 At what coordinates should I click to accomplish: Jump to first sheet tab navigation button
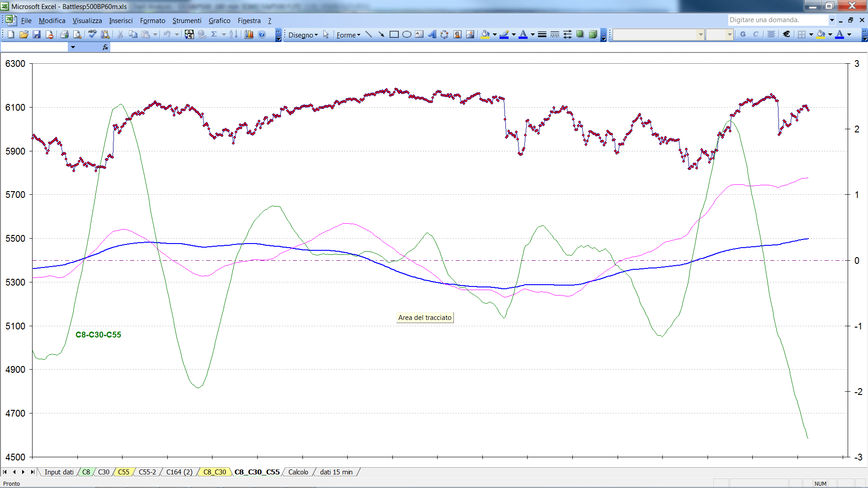5,472
